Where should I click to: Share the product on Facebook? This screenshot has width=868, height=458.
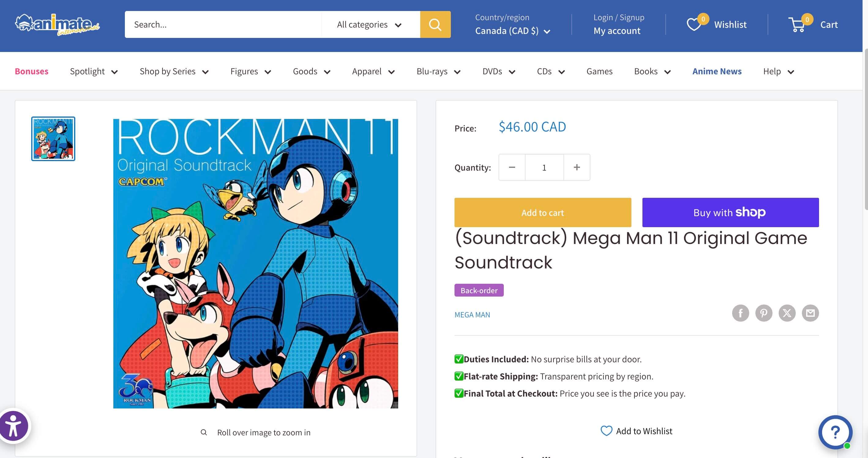pyautogui.click(x=740, y=313)
